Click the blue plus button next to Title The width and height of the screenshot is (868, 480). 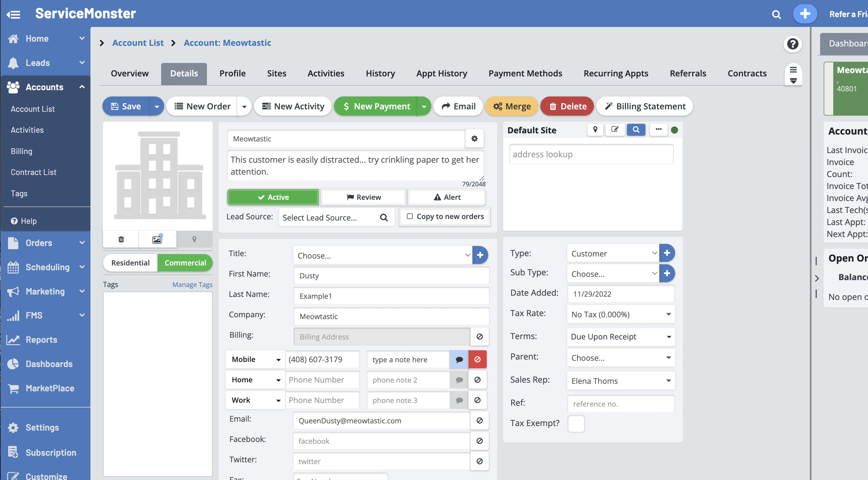(480, 255)
